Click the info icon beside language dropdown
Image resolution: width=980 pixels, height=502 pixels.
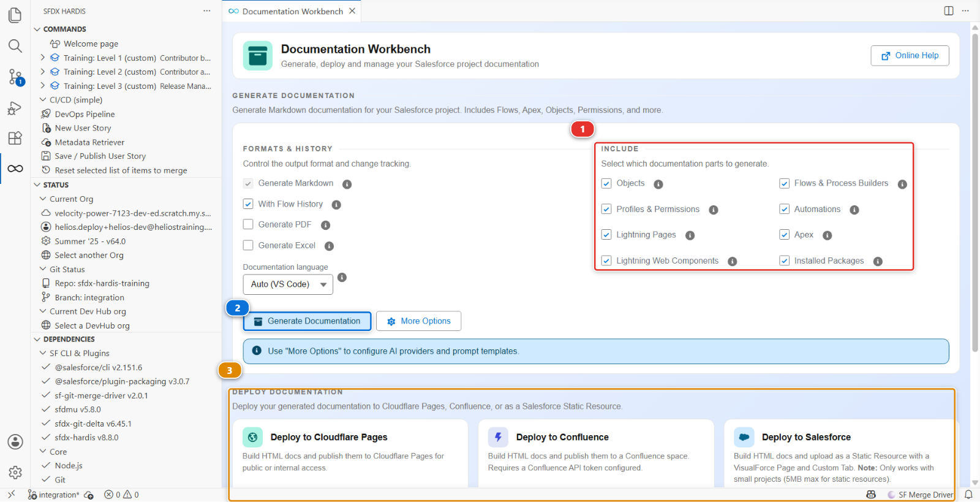[342, 277]
